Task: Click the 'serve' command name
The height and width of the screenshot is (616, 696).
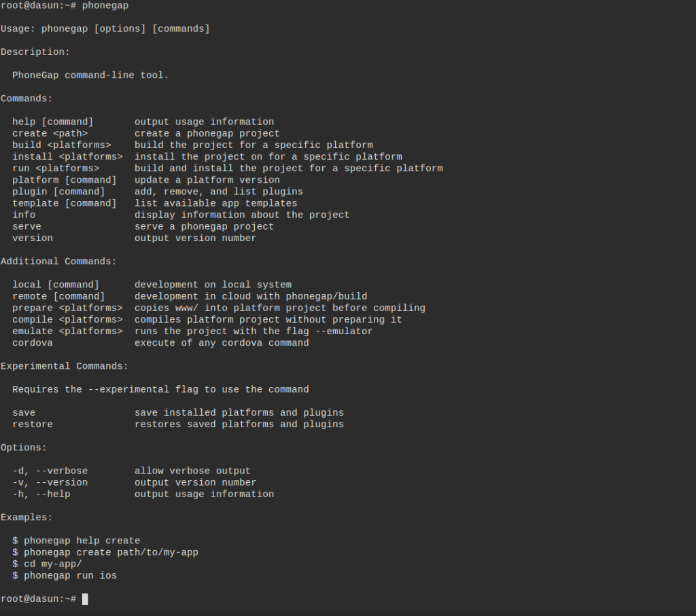Action: pos(27,227)
